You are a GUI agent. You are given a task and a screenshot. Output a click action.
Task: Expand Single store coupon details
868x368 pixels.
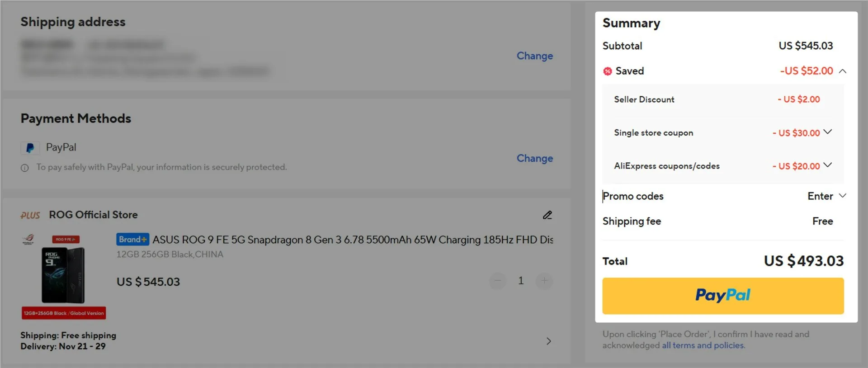827,132
